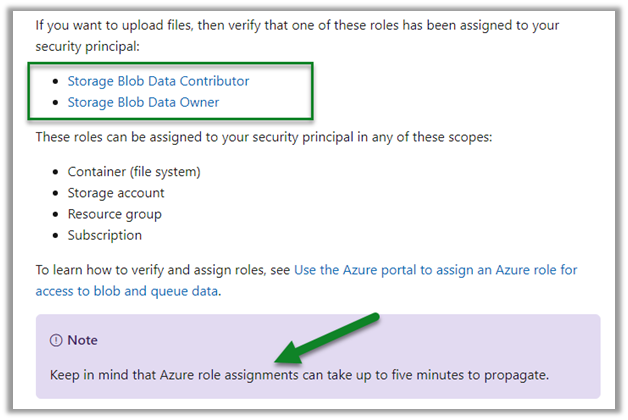
Task: Click the bullet before Resource group
Action: pyautogui.click(x=54, y=214)
